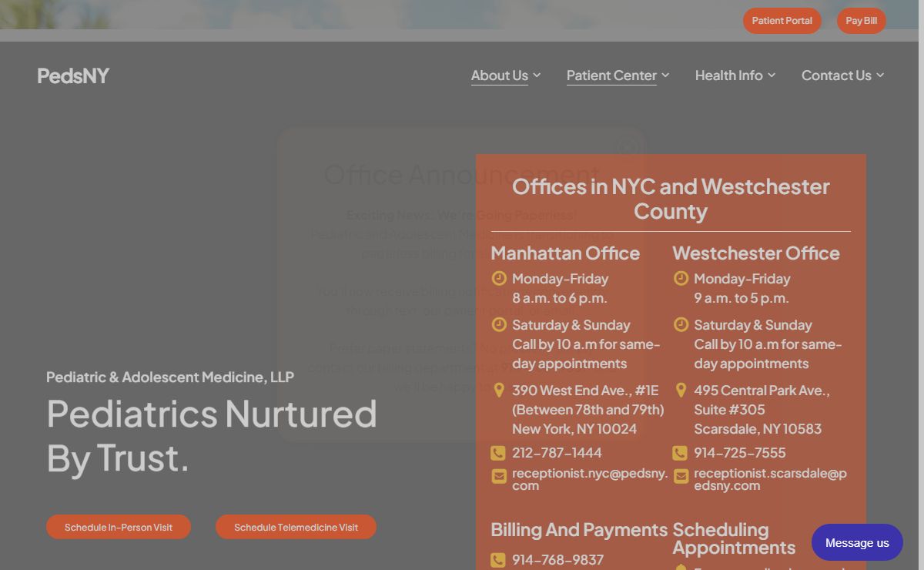Click the Scarsdale email envelope icon
The image size is (924, 570).
tap(681, 477)
